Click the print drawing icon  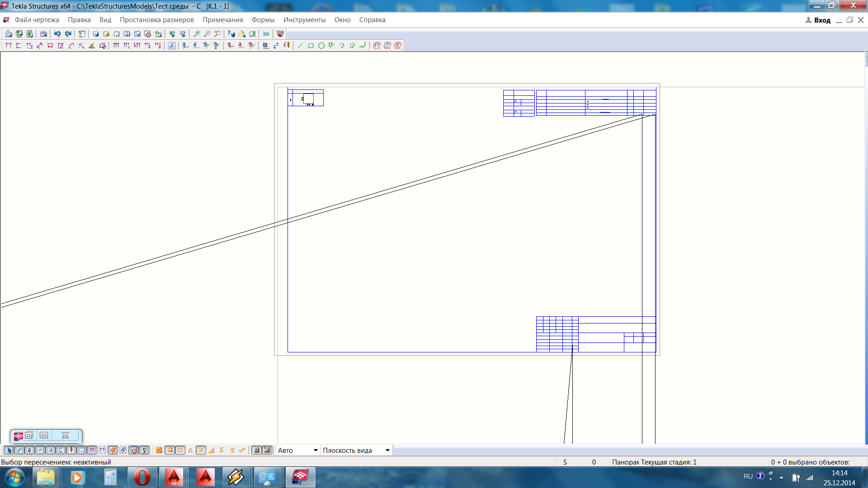pos(43,34)
